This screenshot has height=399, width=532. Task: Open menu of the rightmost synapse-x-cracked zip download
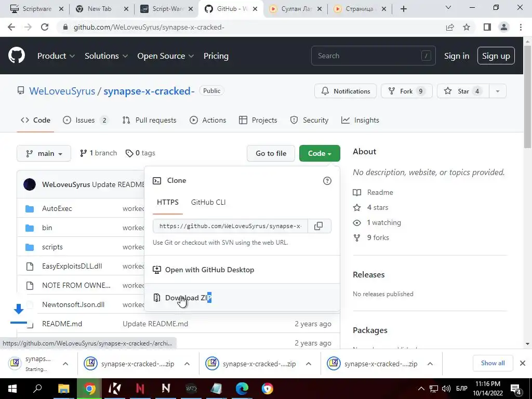pyautogui.click(x=430, y=364)
